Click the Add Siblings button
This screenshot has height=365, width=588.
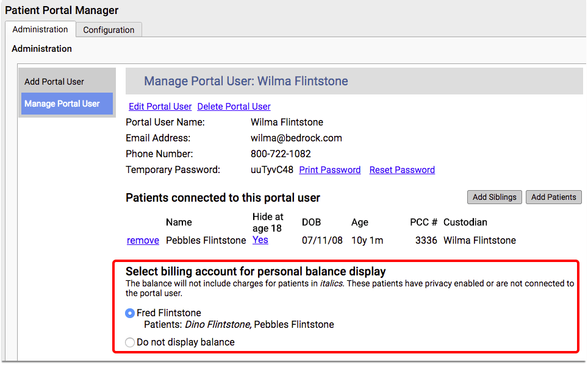494,197
